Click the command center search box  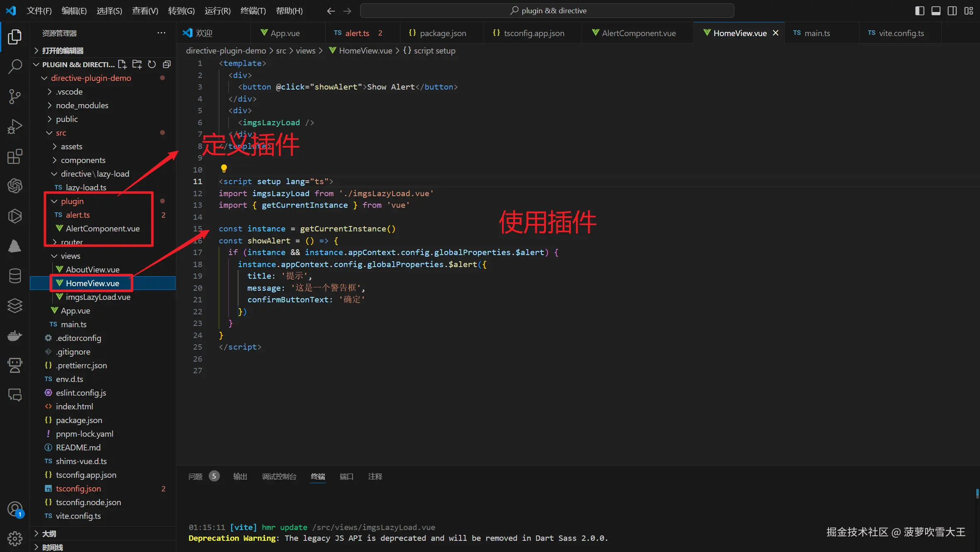(547, 11)
